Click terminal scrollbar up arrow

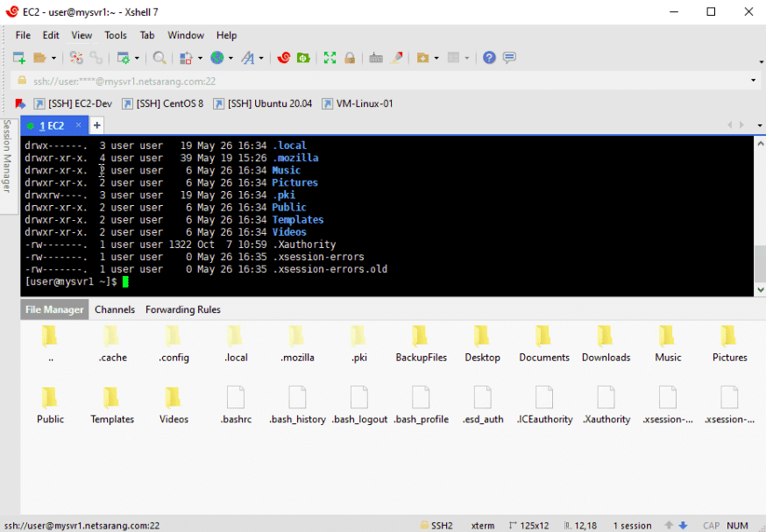[760, 144]
